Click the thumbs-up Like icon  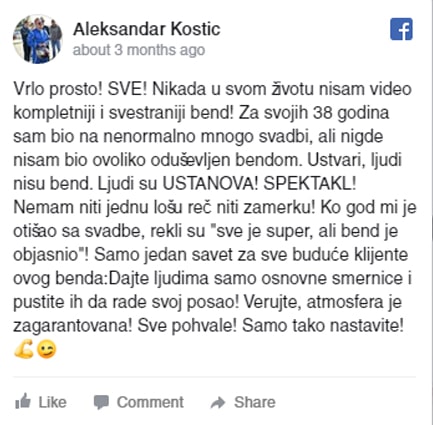click(x=23, y=401)
